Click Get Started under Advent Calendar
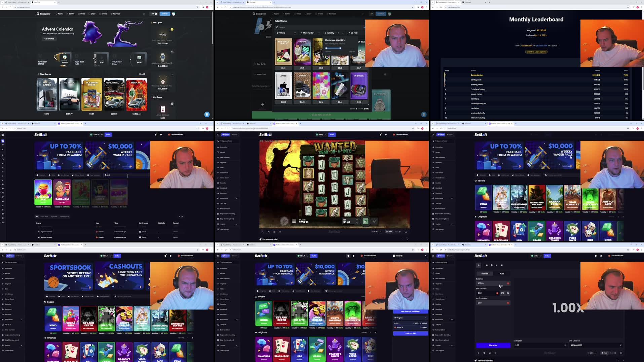The width and height of the screenshot is (644, 362). (49, 39)
